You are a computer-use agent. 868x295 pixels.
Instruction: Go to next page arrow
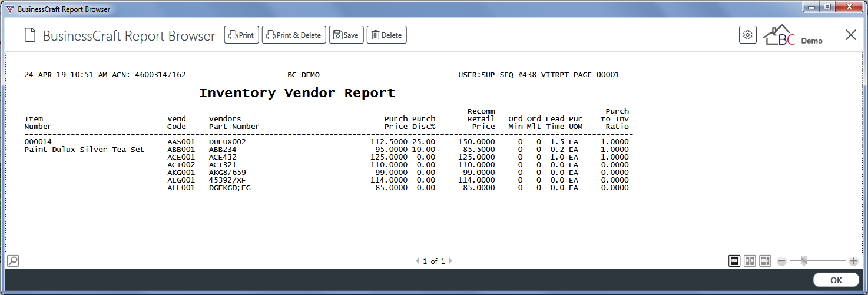point(450,261)
